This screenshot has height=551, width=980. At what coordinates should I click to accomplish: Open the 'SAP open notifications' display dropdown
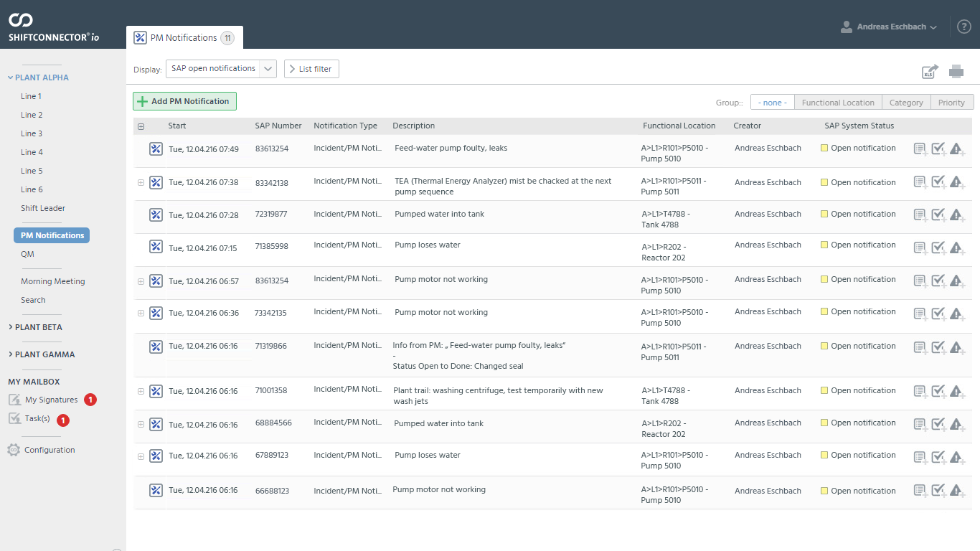pyautogui.click(x=221, y=68)
